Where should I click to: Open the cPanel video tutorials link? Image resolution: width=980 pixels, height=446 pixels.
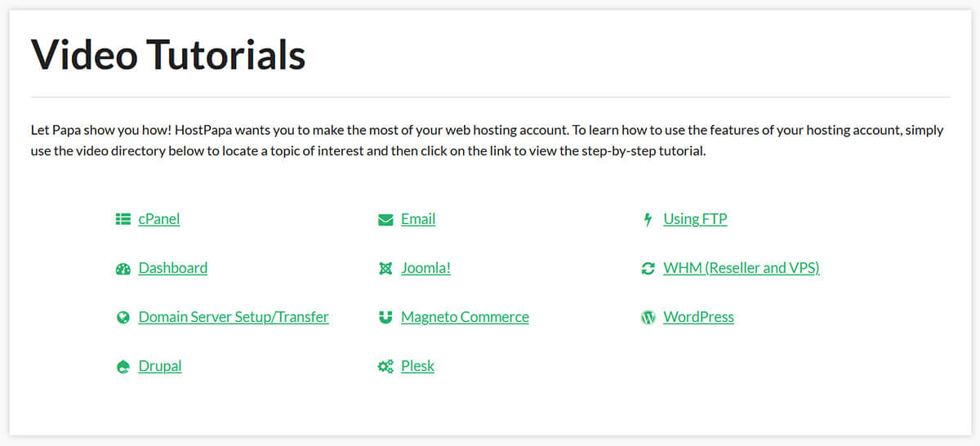159,219
